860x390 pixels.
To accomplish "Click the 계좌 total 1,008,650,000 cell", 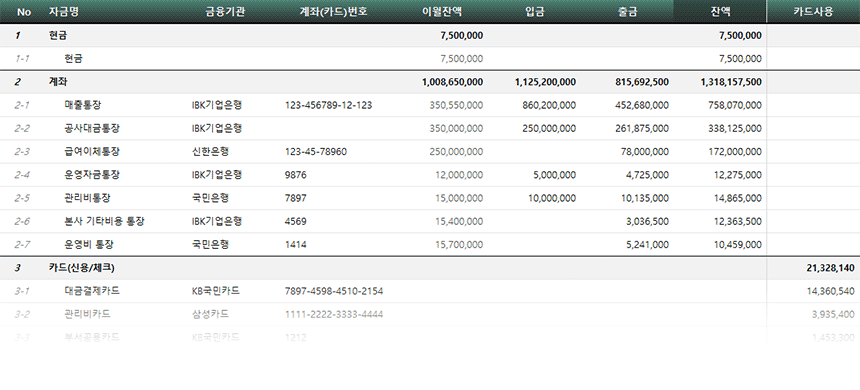I will click(x=452, y=82).
